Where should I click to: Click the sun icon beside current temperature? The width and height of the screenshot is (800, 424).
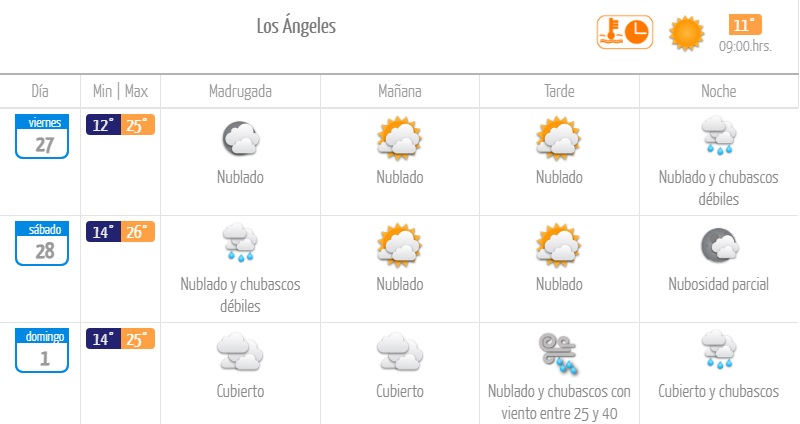click(x=687, y=33)
